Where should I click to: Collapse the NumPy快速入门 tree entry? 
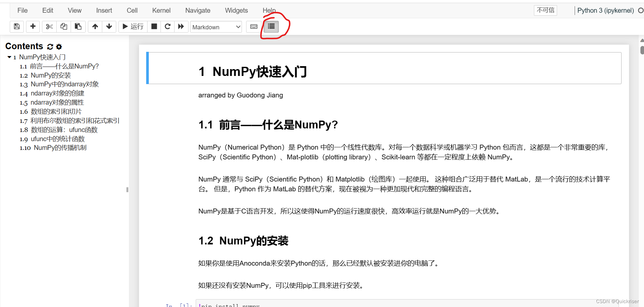(x=9, y=57)
